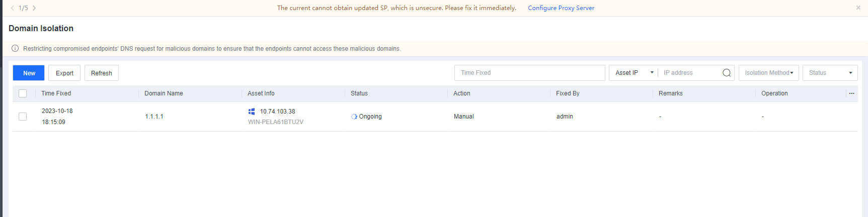Click the New button

click(29, 73)
